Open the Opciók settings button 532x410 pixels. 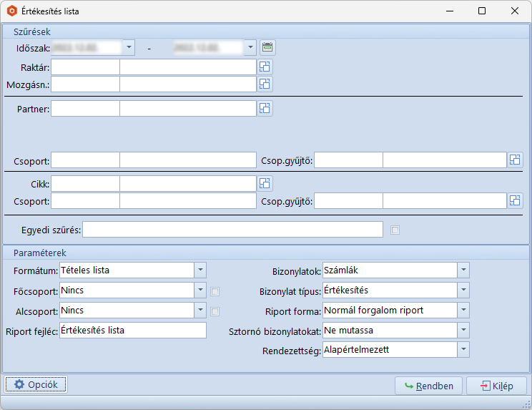[36, 385]
